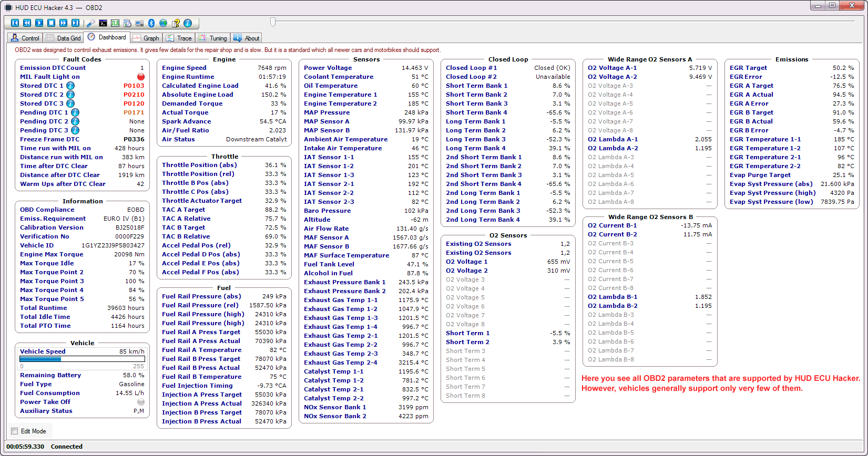Click the Power Voltage sensor label
Image resolution: width=868 pixels, height=456 pixels.
[x=328, y=68]
